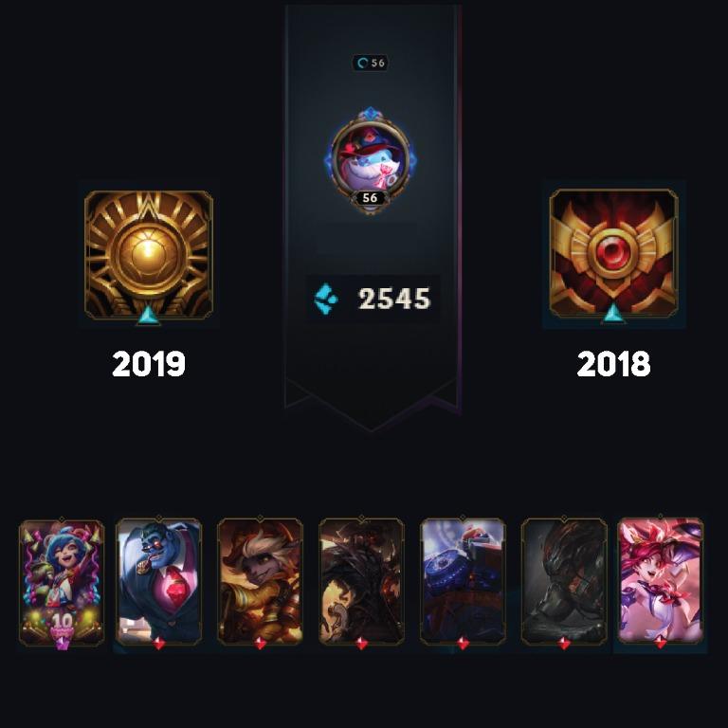Click the red gem under pink Star Guardian card

pos(660,643)
